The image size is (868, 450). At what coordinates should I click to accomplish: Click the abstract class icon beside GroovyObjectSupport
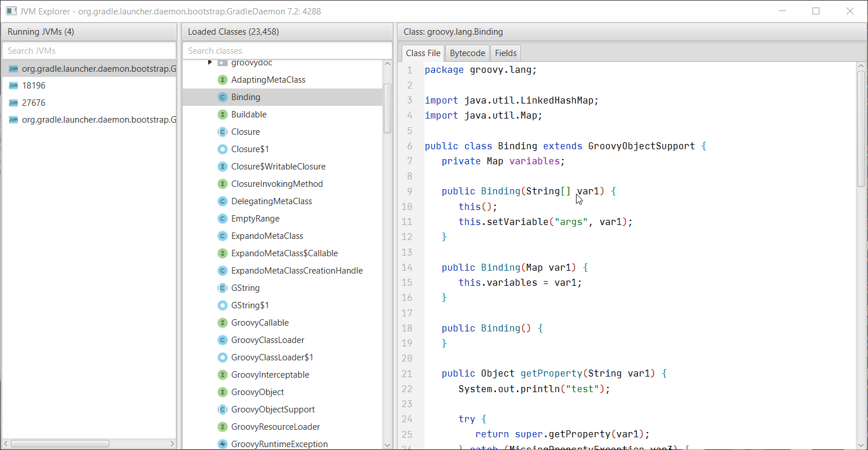pyautogui.click(x=222, y=410)
